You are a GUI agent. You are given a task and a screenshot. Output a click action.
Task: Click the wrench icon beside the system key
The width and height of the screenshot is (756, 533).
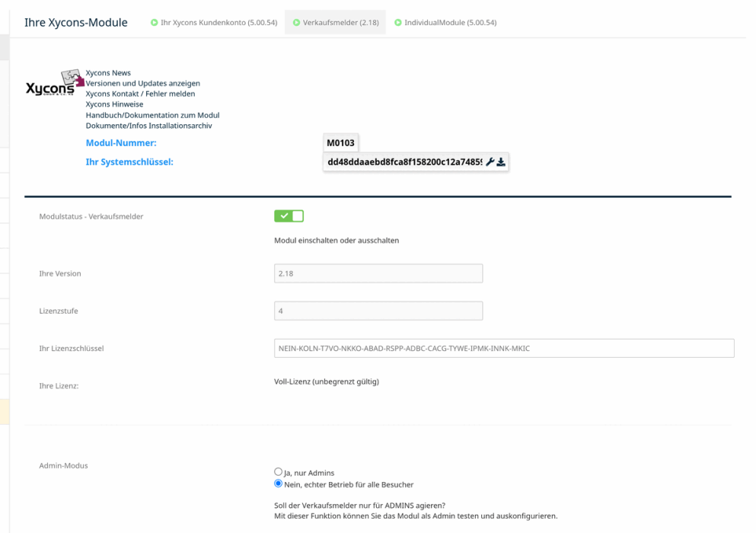(490, 162)
